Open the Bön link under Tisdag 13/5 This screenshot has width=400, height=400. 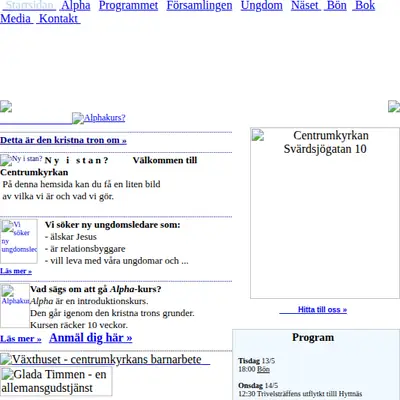pos(263,369)
